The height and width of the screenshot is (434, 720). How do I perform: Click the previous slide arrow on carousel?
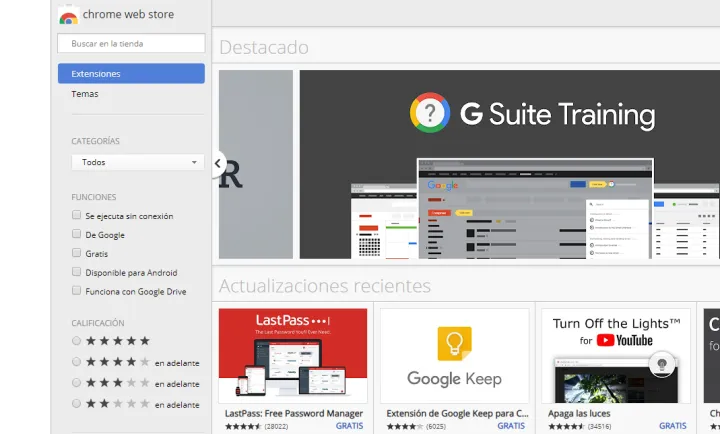(x=218, y=163)
